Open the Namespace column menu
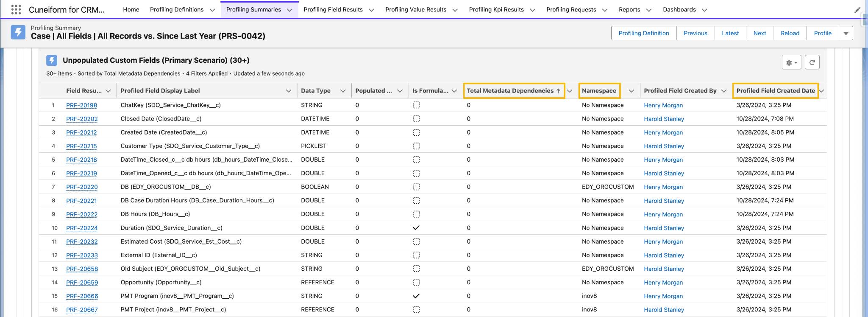The image size is (868, 317). tap(632, 91)
